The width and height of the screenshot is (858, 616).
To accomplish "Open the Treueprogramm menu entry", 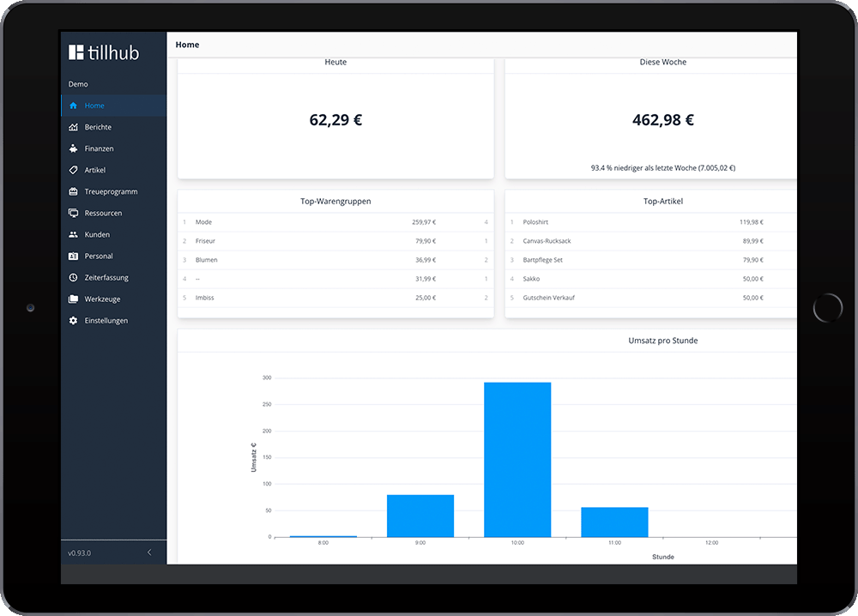I will pyautogui.click(x=114, y=191).
